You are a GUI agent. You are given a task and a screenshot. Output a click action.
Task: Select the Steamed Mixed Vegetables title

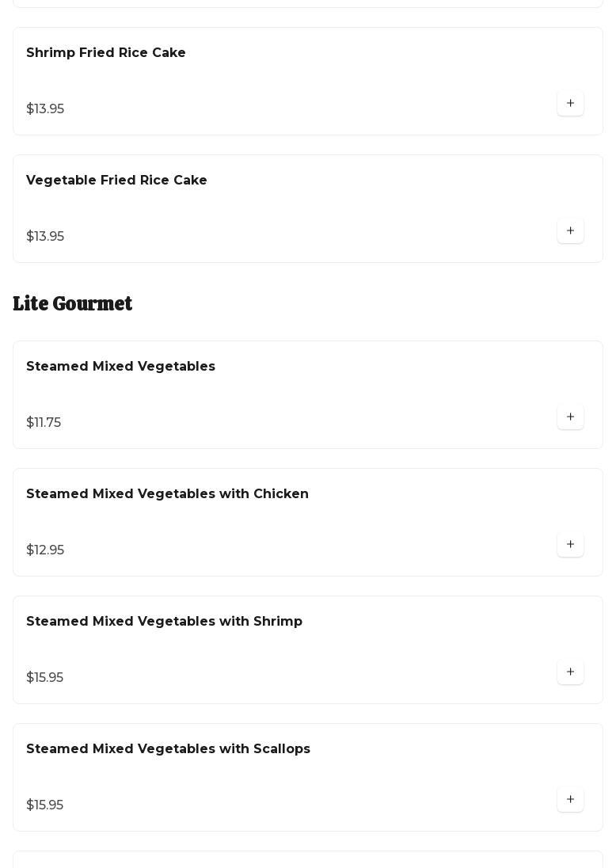[x=120, y=367]
